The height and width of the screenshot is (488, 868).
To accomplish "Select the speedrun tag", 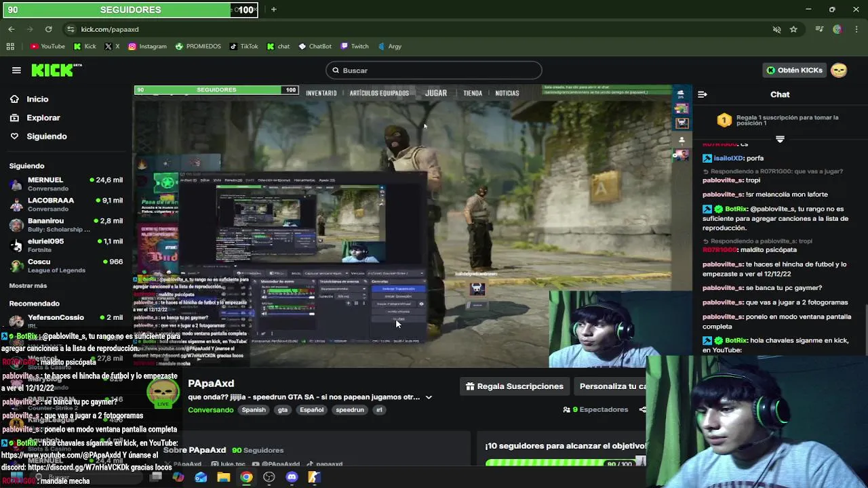I will (350, 410).
